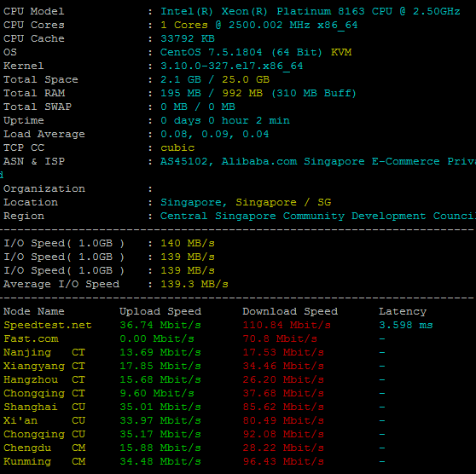The image size is (476, 474).
Task: Select the Average I/O Speed 139.3 MB/s value
Action: [x=194, y=285]
